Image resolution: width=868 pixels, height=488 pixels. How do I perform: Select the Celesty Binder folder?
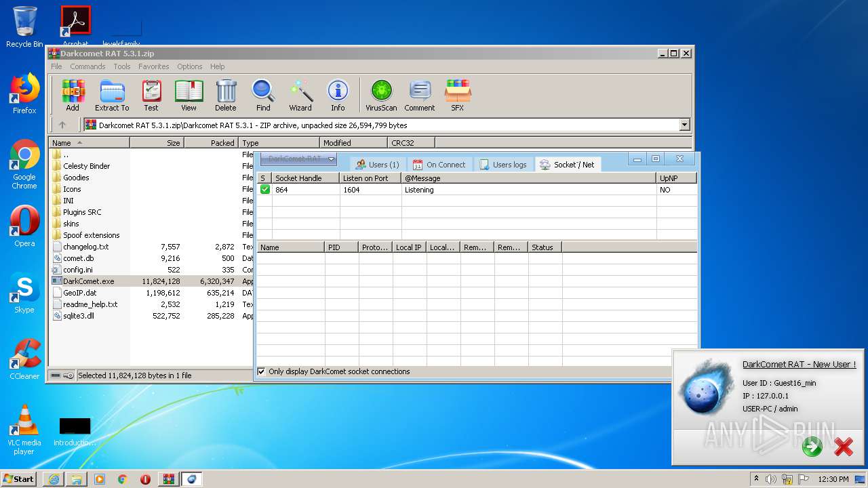86,166
